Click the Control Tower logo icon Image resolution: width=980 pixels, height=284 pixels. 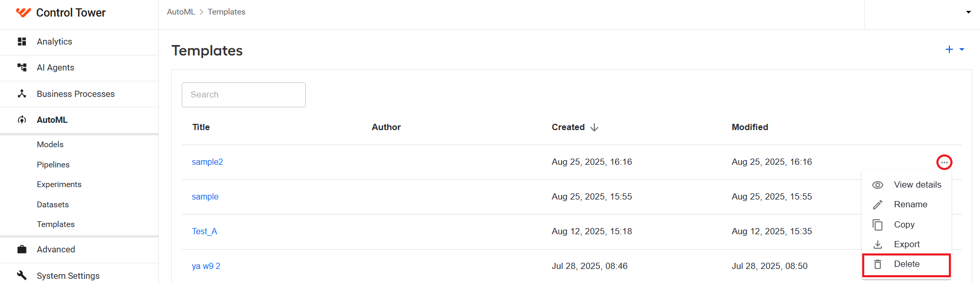(23, 12)
